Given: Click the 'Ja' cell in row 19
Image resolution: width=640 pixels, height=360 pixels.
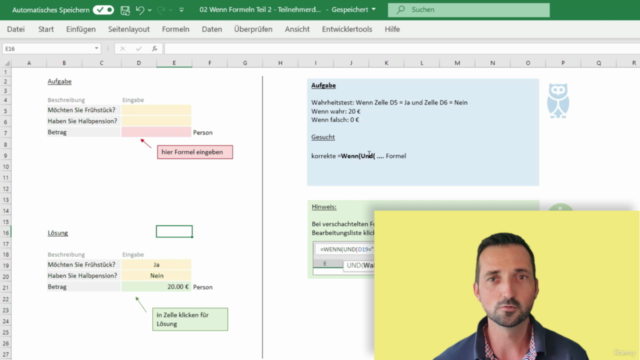Looking at the screenshot, I should pos(156,264).
